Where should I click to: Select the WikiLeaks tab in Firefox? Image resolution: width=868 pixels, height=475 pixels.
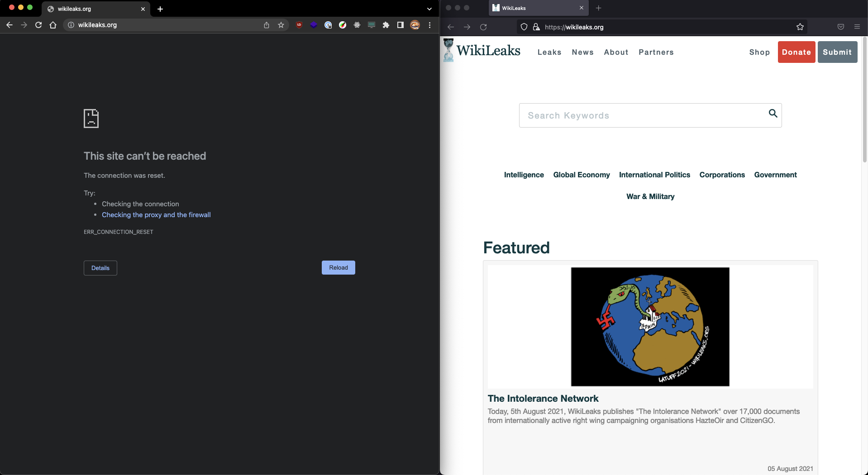click(x=539, y=8)
